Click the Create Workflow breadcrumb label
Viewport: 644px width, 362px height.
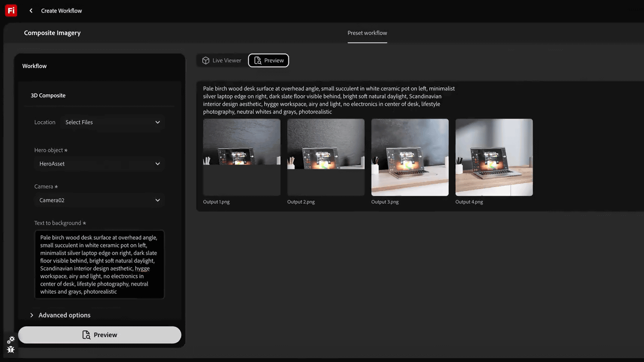(61, 11)
